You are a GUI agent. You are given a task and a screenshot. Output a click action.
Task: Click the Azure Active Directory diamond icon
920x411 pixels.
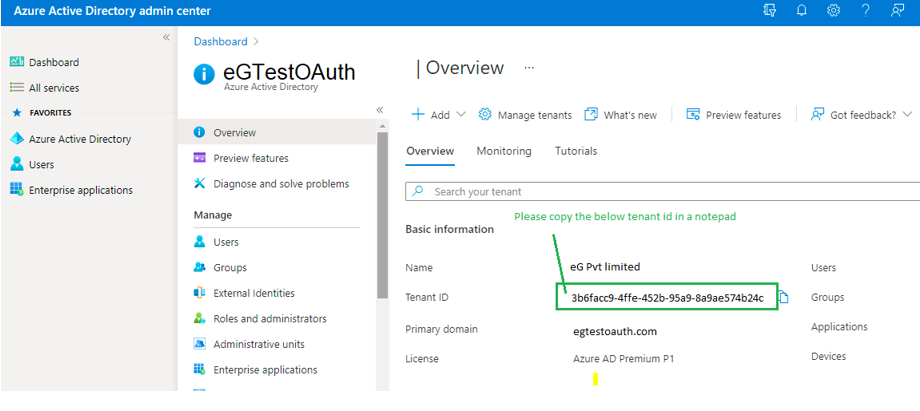tap(17, 139)
